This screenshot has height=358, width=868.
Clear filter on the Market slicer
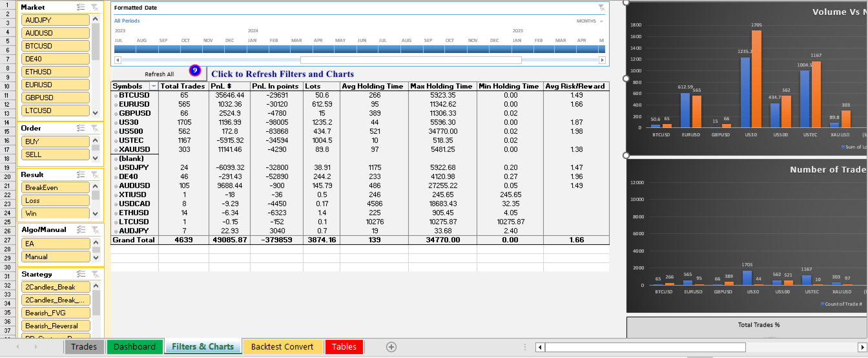tap(95, 7)
